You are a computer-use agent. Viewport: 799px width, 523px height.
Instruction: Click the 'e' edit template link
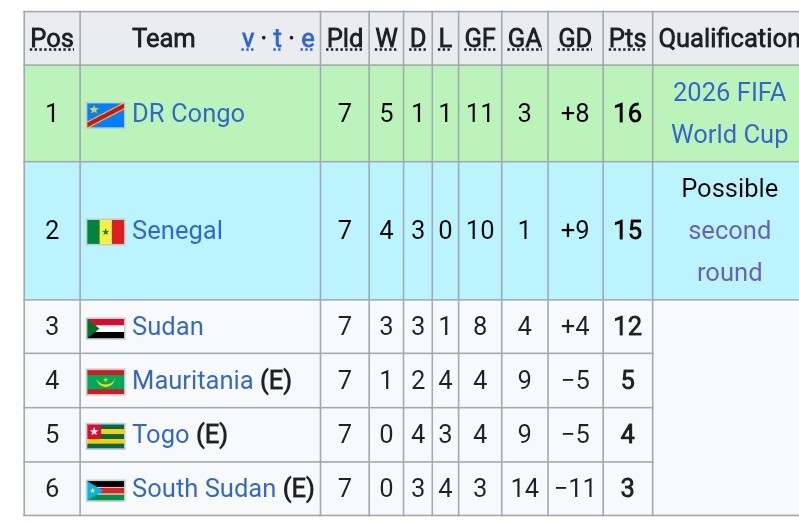[x=307, y=39]
